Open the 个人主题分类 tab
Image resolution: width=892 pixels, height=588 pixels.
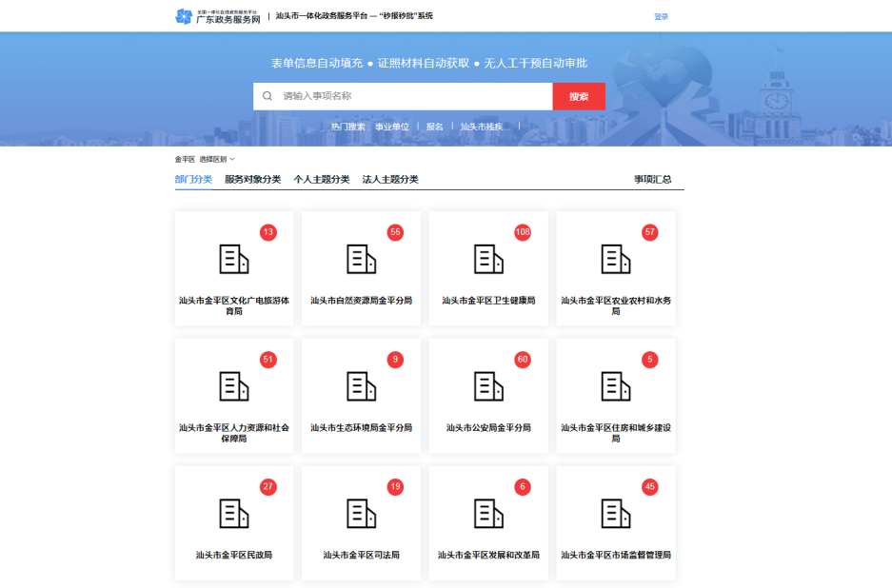[x=324, y=179]
